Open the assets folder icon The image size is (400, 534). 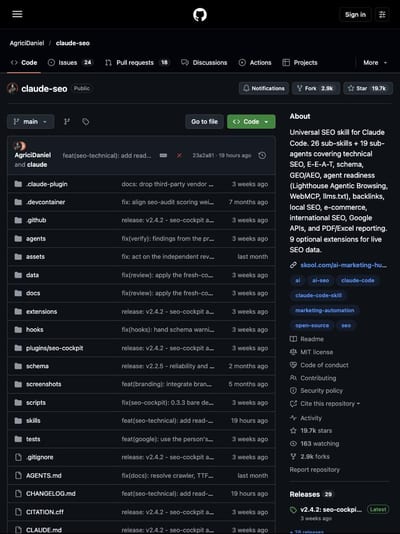(x=18, y=257)
